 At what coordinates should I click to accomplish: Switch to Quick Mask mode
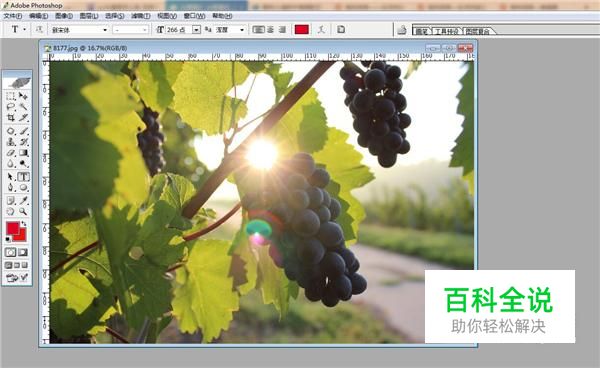pos(23,252)
